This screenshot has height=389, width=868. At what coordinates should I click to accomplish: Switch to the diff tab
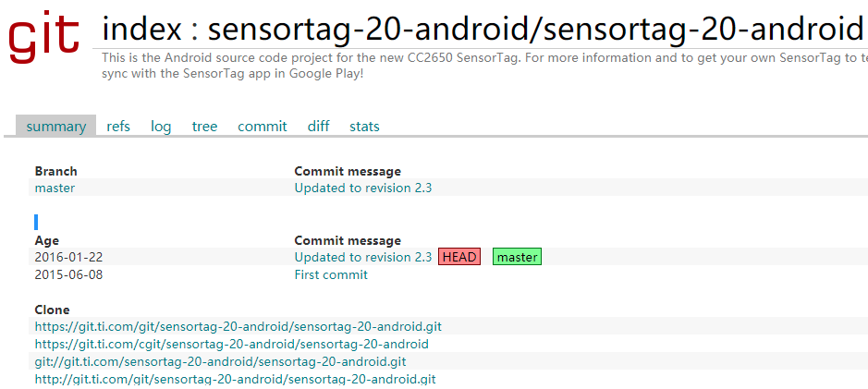pos(318,127)
